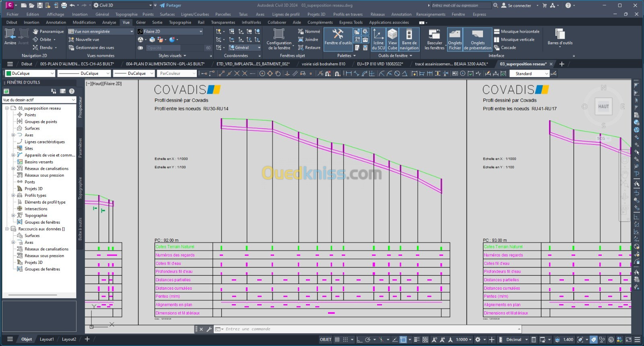This screenshot has height=346, width=644.
Task: Click Nouvelle vue icon
Action: 71,39
